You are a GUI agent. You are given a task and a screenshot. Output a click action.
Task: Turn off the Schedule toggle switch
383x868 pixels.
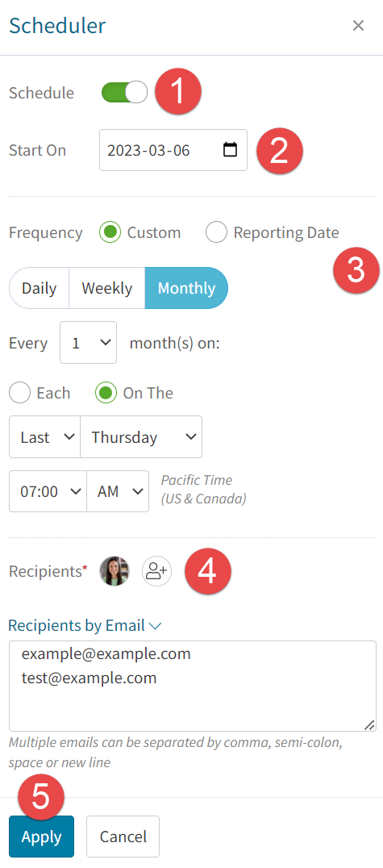[124, 93]
